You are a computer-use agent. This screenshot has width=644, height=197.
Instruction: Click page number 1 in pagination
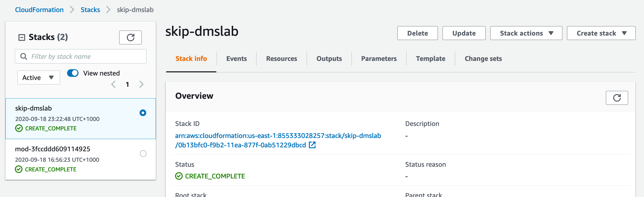click(127, 84)
